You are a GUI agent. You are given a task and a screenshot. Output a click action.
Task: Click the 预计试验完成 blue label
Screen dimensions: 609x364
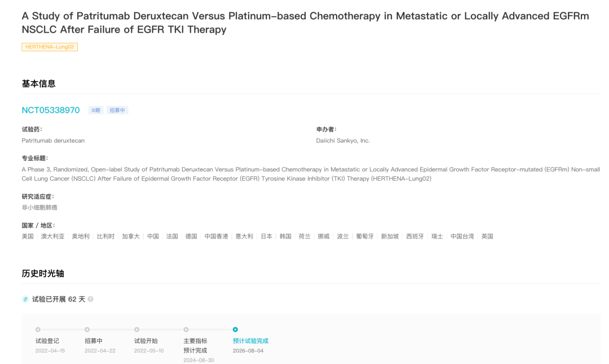click(250, 341)
